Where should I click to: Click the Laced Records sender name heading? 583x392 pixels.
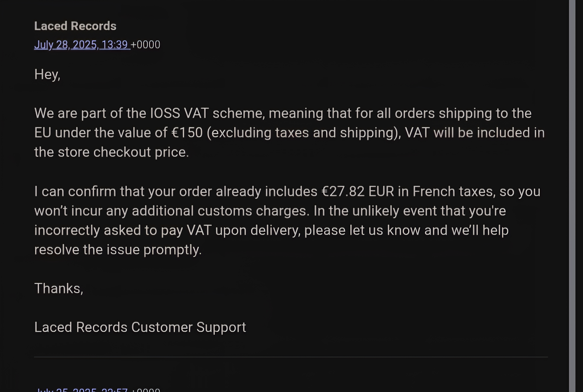point(75,26)
